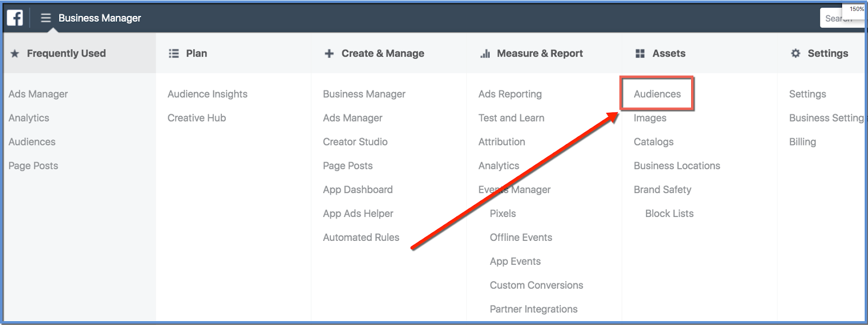Open App Dashboard

(x=358, y=189)
